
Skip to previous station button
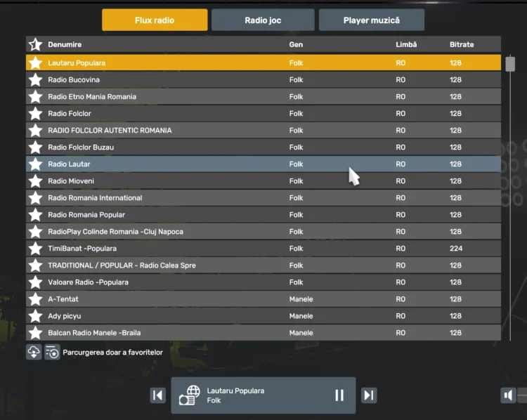(x=157, y=395)
